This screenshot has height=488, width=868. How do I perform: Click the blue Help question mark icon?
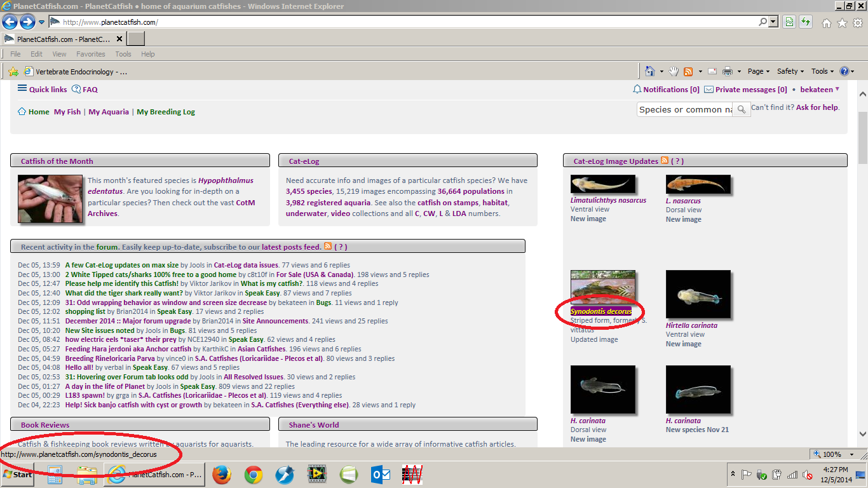click(x=844, y=71)
